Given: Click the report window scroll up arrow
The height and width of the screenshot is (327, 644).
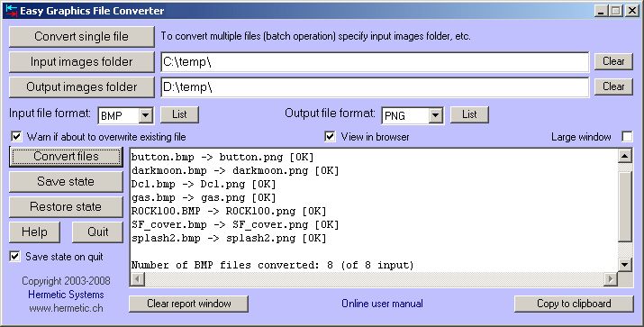Looking at the screenshot, I should (x=625, y=156).
